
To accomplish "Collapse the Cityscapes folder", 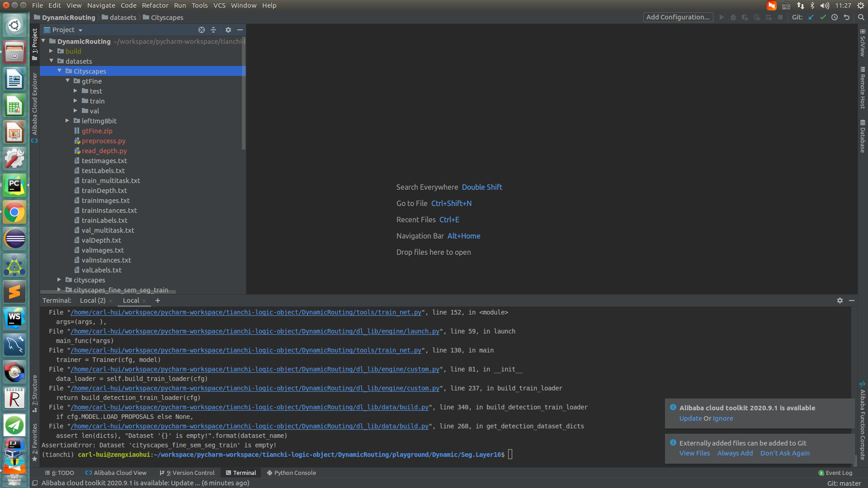I will pyautogui.click(x=59, y=71).
